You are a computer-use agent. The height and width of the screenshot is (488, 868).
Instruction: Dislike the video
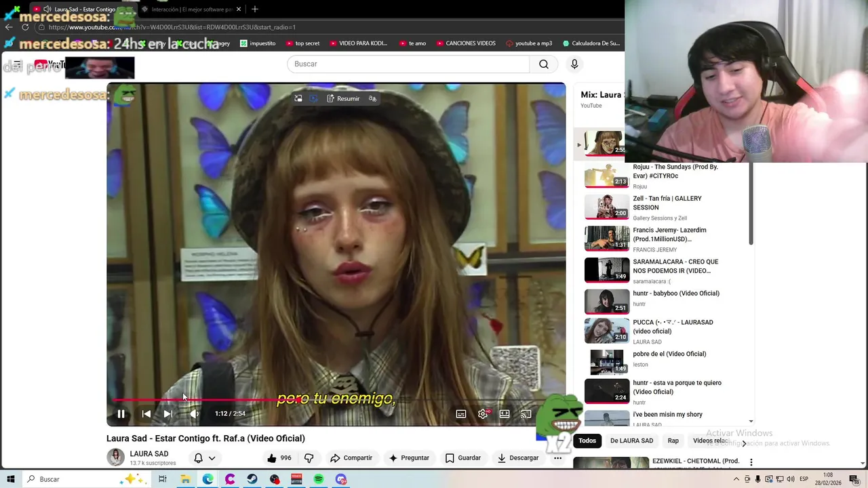tap(309, 458)
